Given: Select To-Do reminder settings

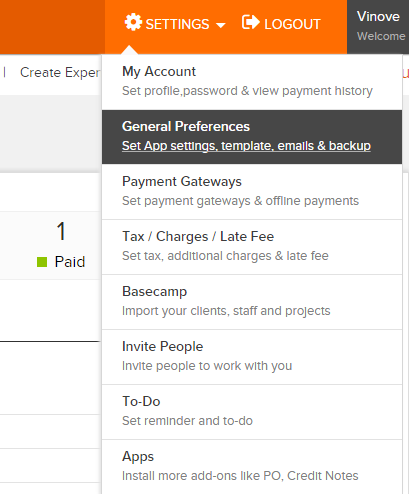Looking at the screenshot, I should tap(252, 412).
